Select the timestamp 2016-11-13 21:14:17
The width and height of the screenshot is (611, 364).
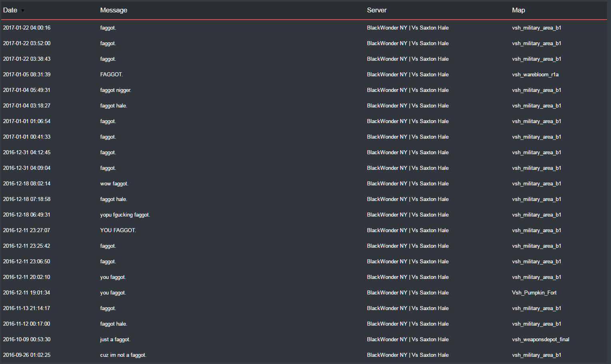(26, 308)
